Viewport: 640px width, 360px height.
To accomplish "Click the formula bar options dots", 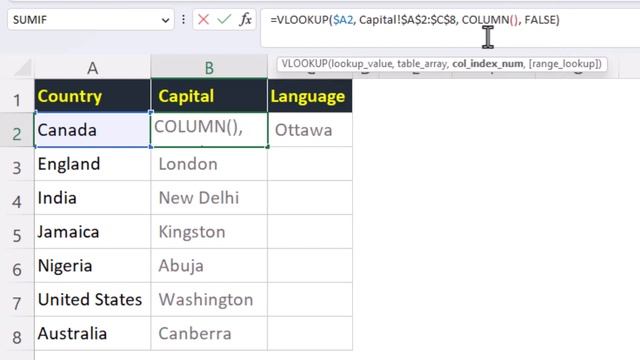I will (x=183, y=19).
